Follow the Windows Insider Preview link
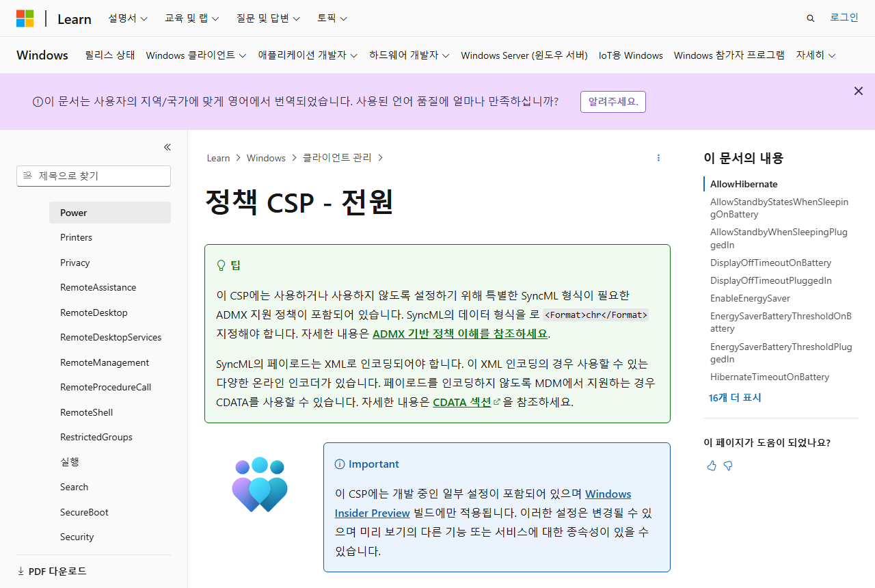Viewport: 875px width, 588px height. coord(483,503)
